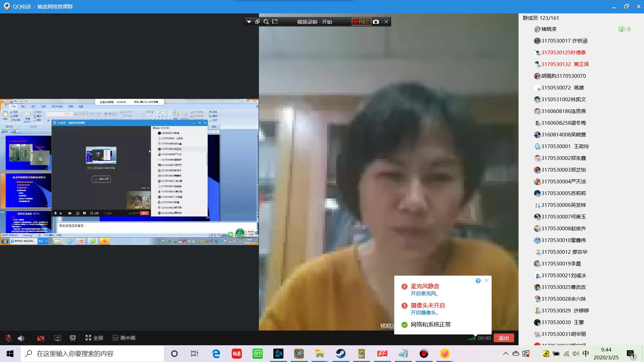Screen dimensions: 644x362
Task: Click 褚晓凌's screen sharing status icon
Action: 621,29
